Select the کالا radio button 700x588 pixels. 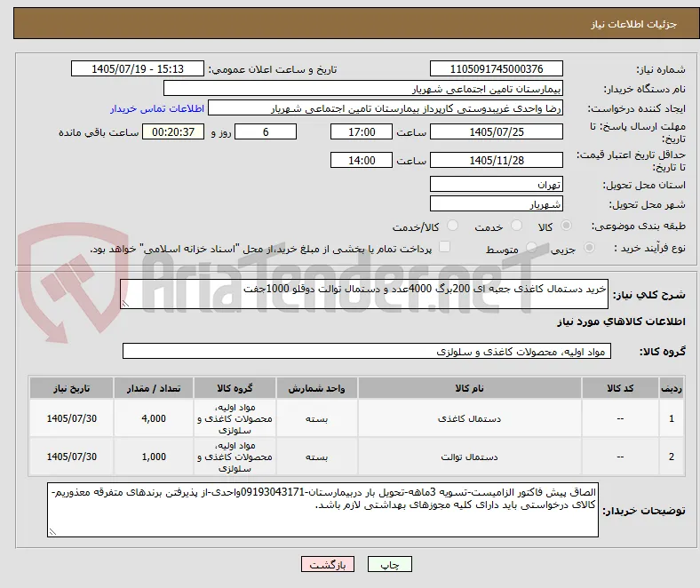pos(566,226)
